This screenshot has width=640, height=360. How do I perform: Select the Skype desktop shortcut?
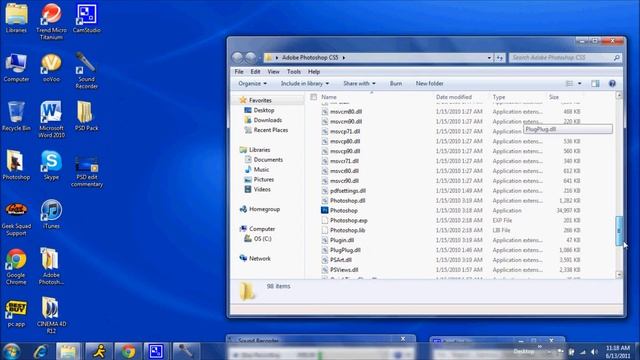pos(51,165)
